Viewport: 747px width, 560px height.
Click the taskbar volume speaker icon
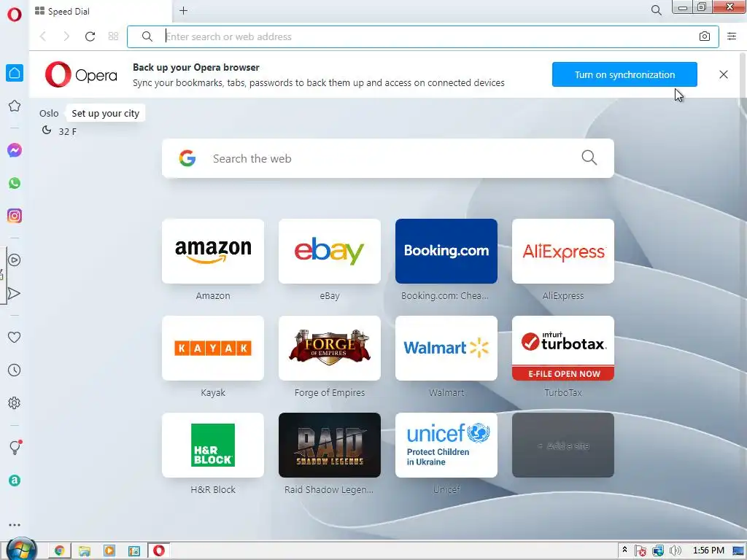[x=675, y=551]
